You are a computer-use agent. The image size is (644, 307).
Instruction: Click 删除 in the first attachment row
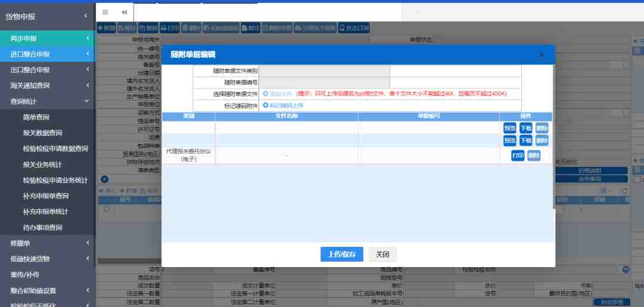click(541, 128)
